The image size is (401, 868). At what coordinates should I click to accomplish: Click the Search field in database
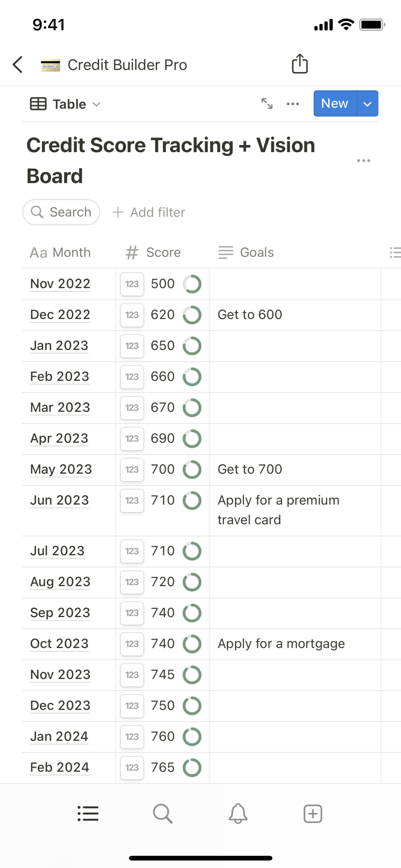(61, 212)
